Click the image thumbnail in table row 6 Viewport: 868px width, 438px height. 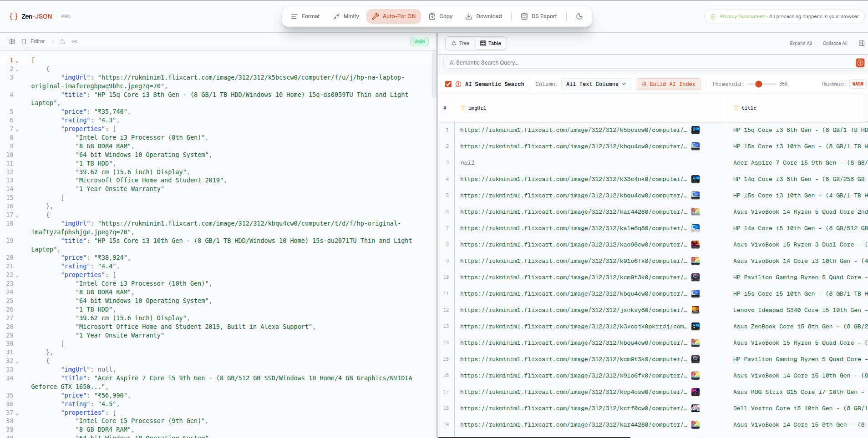[x=695, y=212]
